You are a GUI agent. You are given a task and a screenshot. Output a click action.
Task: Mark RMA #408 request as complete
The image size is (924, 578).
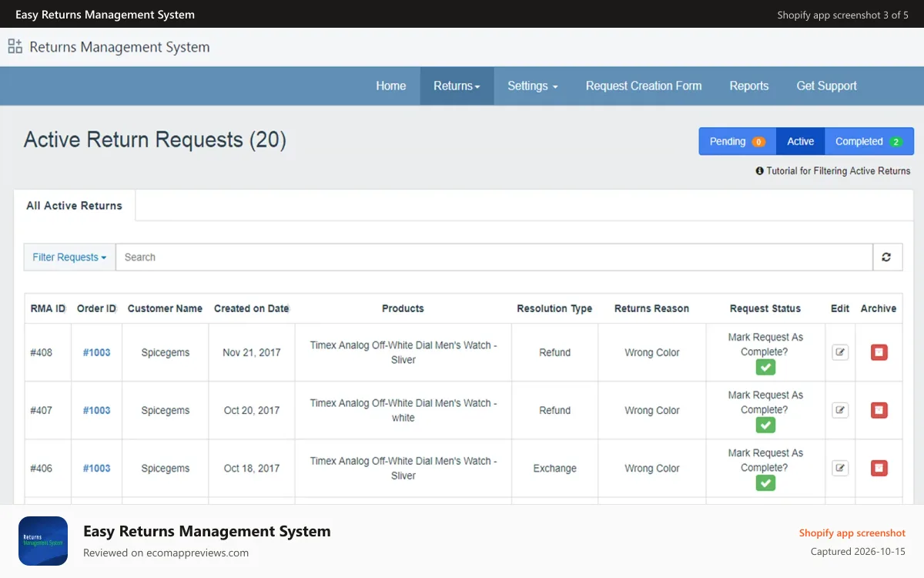pyautogui.click(x=765, y=368)
